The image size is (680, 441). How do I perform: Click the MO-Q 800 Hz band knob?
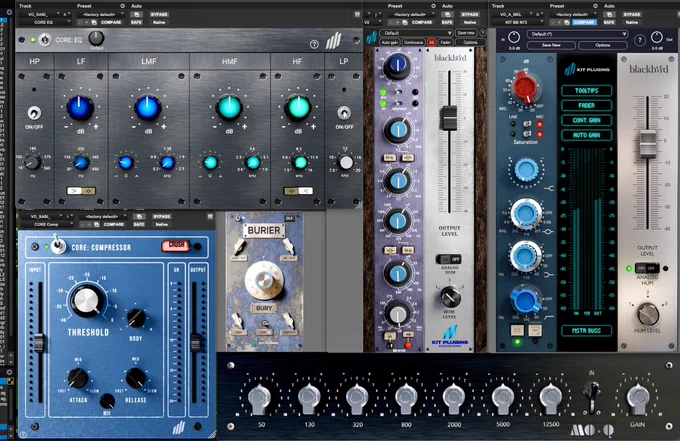(x=406, y=397)
